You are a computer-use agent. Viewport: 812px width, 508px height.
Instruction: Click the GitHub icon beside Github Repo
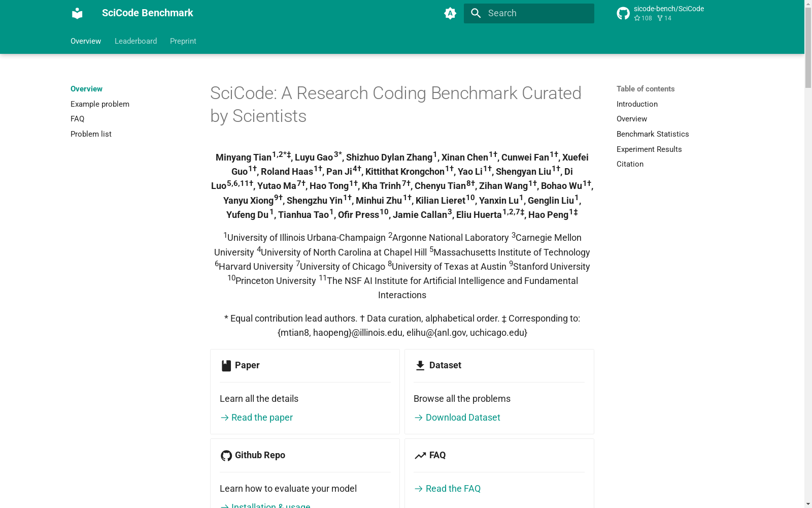tap(226, 456)
